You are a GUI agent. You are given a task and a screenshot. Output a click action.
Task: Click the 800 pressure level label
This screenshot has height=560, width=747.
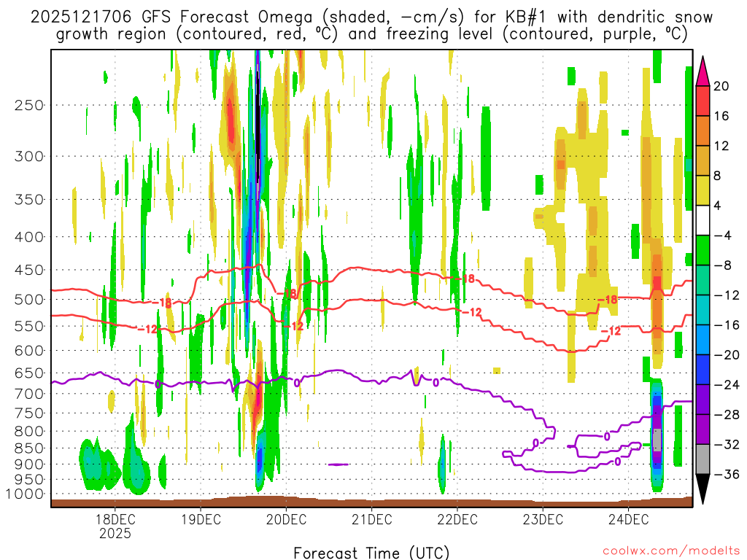tap(29, 431)
